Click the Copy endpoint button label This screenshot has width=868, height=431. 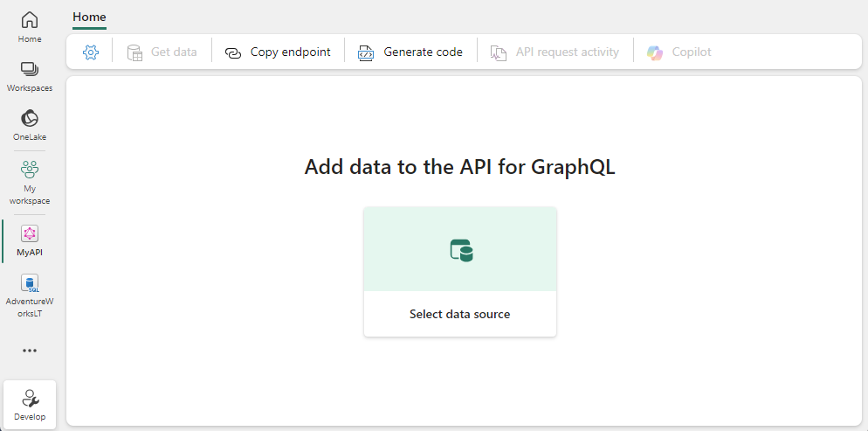290,52
